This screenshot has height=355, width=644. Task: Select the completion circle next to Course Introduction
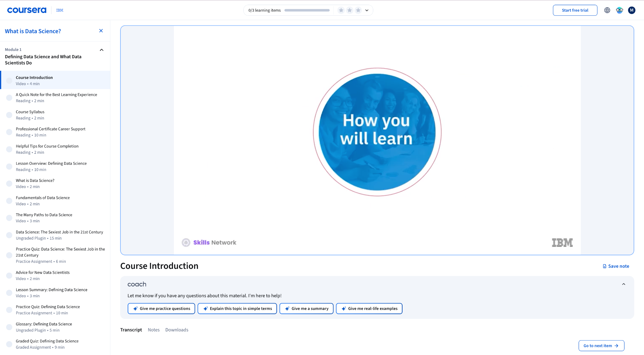pyautogui.click(x=9, y=80)
